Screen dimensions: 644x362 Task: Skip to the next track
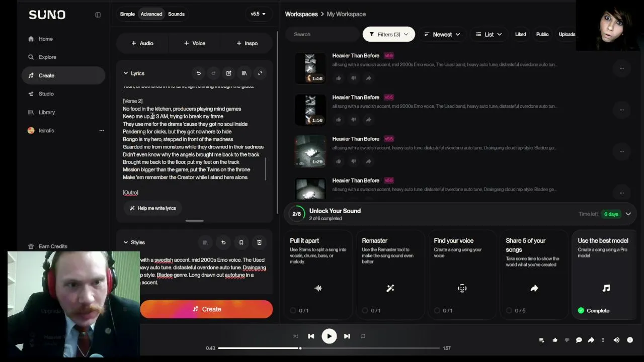pyautogui.click(x=347, y=336)
